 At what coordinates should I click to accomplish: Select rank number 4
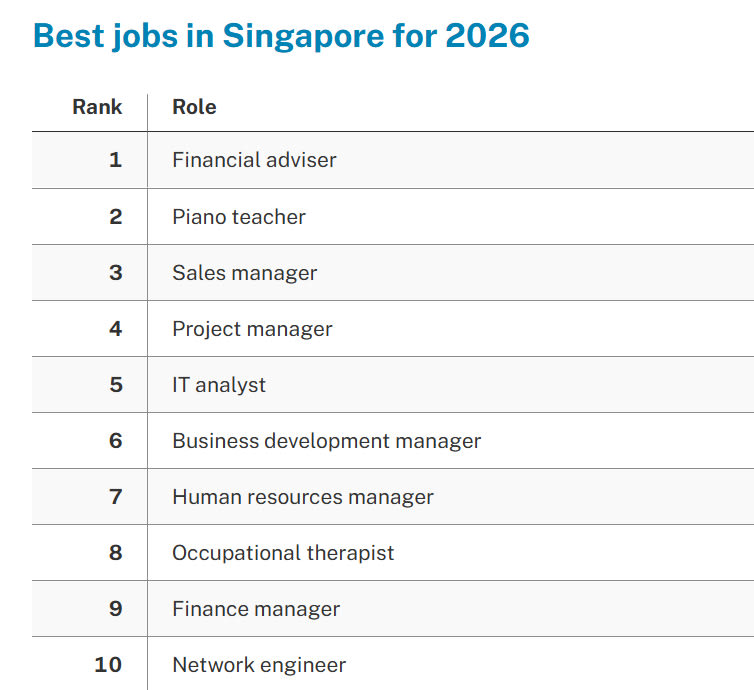tap(115, 329)
